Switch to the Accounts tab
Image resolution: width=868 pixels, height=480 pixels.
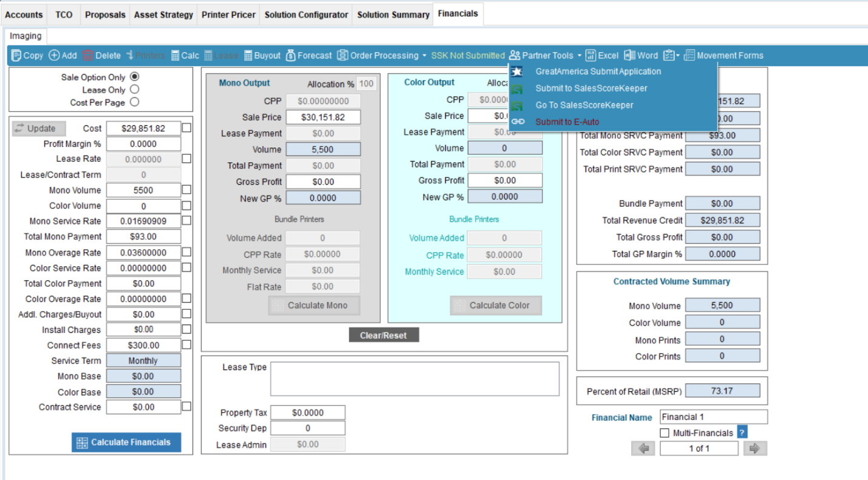[x=24, y=15]
